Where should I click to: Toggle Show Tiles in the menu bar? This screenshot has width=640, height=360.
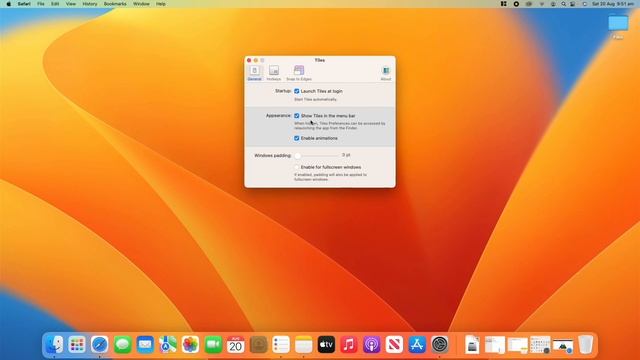click(x=297, y=116)
